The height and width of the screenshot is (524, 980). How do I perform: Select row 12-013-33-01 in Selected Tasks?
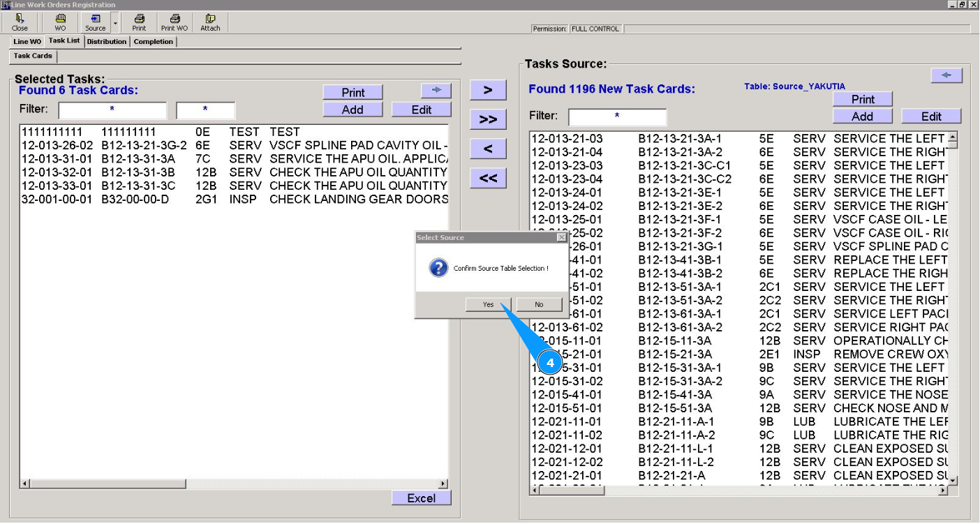[x=234, y=186]
